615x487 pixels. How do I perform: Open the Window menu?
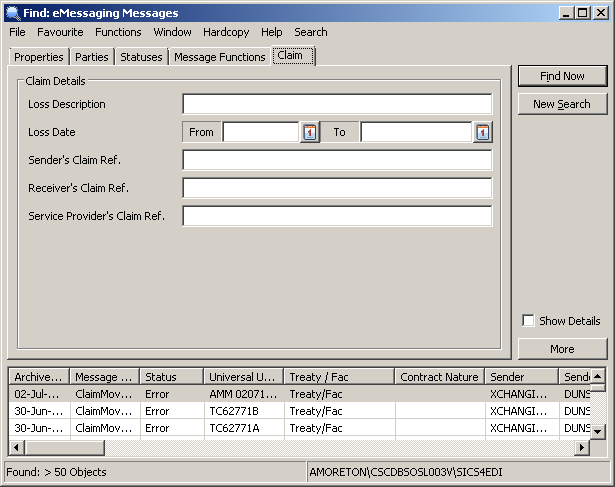click(x=173, y=32)
